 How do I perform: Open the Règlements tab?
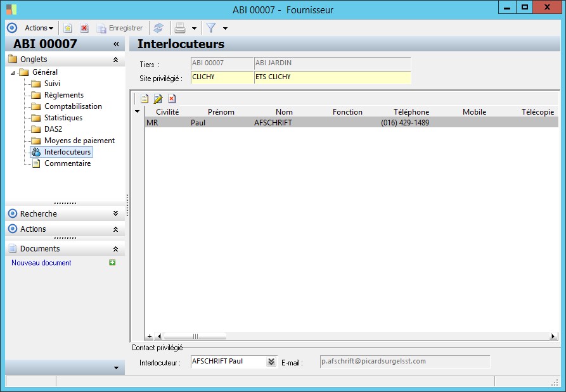pyautogui.click(x=64, y=95)
